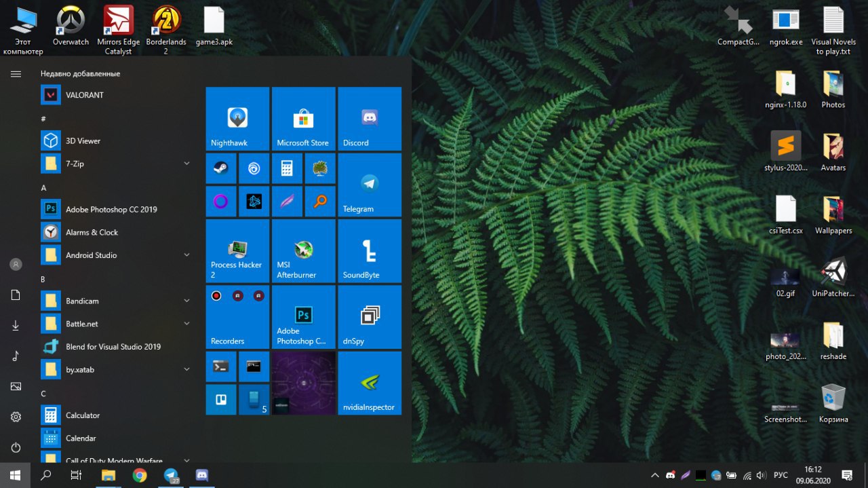
Task: Open the volume control in tray
Action: [x=762, y=475]
